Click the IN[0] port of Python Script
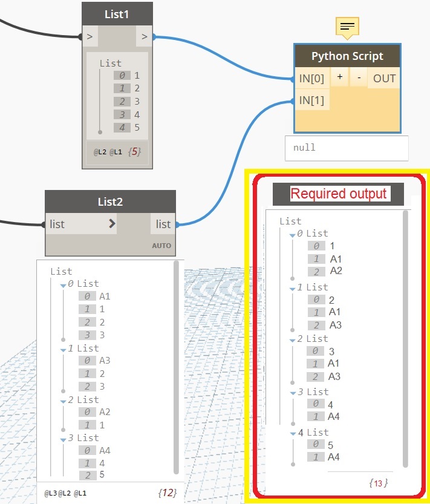The image size is (430, 504). pos(311,79)
